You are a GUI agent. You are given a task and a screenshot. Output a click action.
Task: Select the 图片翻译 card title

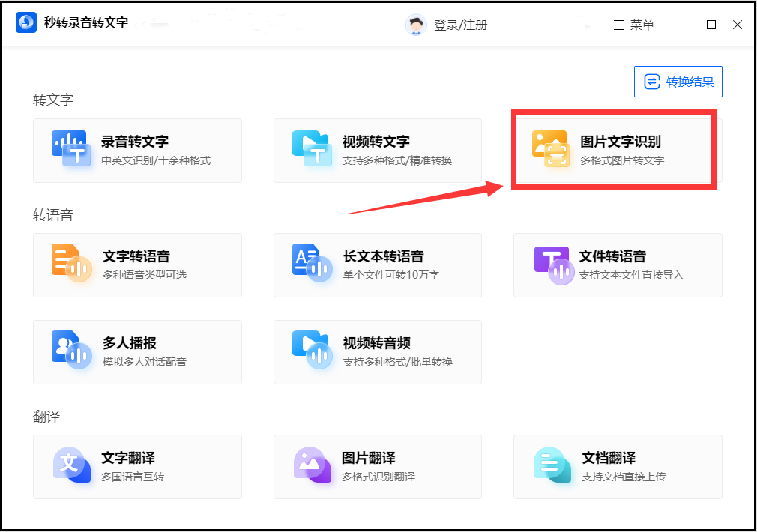[368, 457]
